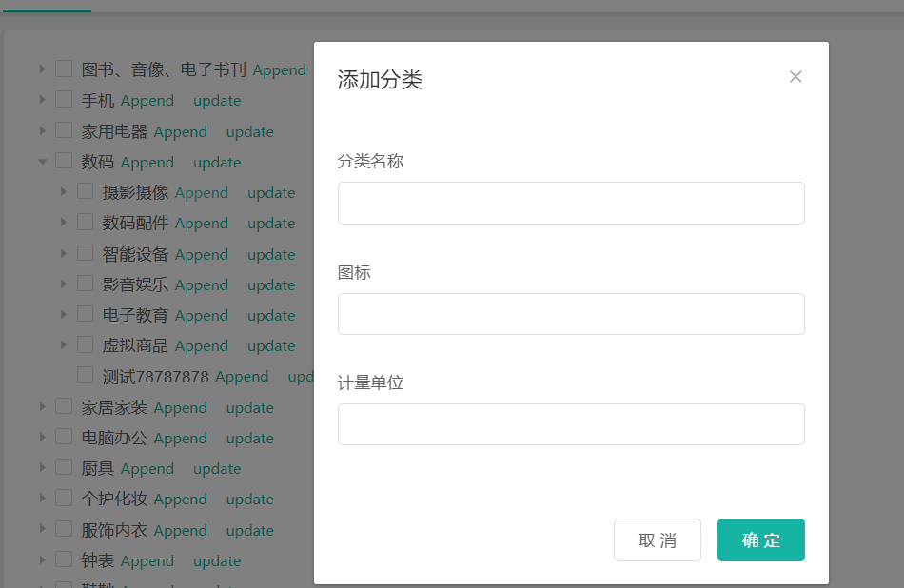Click the 取消 button
The width and height of the screenshot is (904, 588).
(658, 539)
